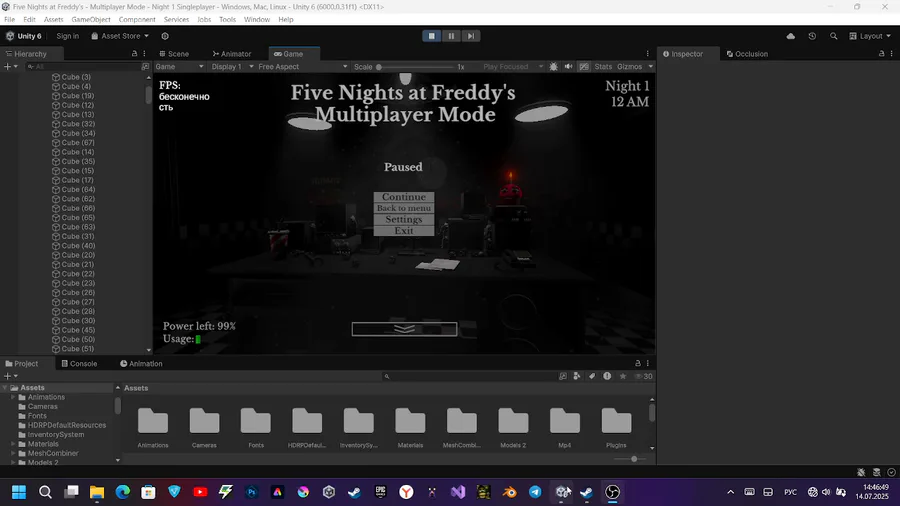Click Back to menu in the pause menu

point(404,208)
